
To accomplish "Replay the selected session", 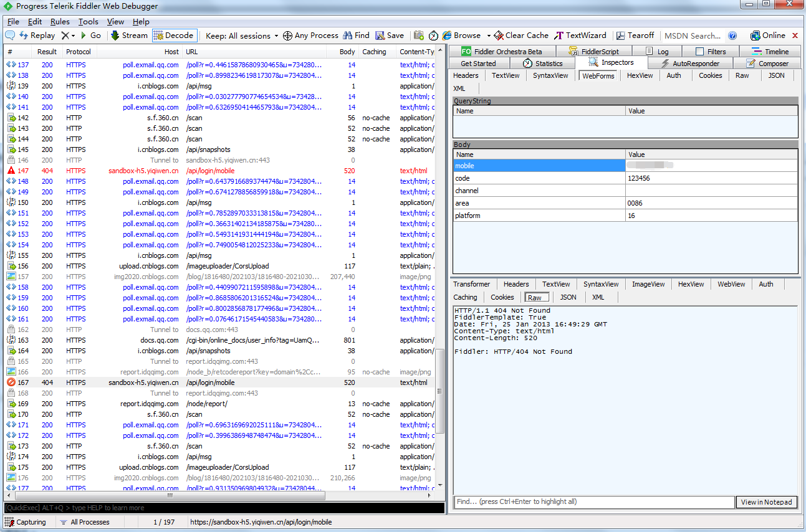I will pyautogui.click(x=37, y=36).
